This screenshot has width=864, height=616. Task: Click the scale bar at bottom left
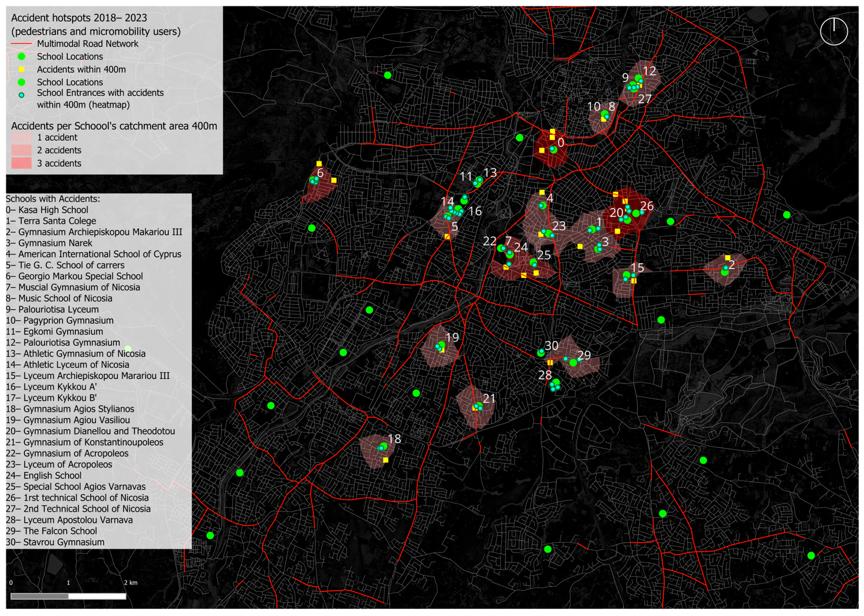tap(68, 596)
